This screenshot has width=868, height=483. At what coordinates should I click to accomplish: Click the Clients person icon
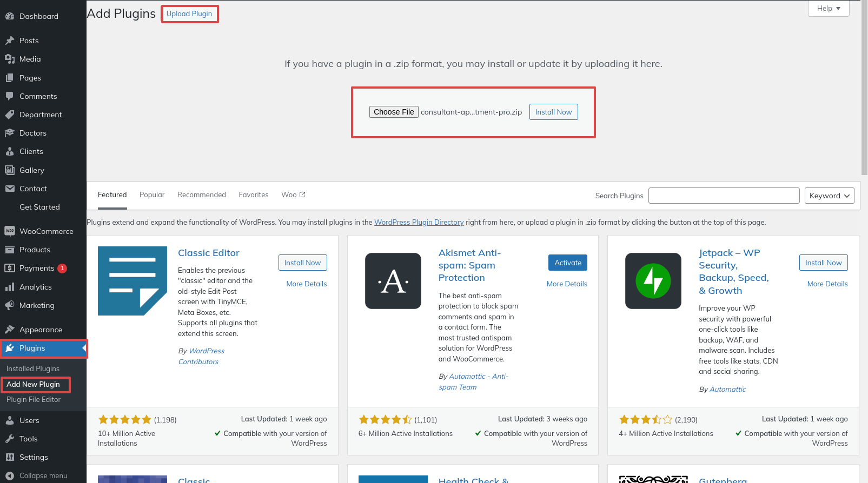click(10, 151)
